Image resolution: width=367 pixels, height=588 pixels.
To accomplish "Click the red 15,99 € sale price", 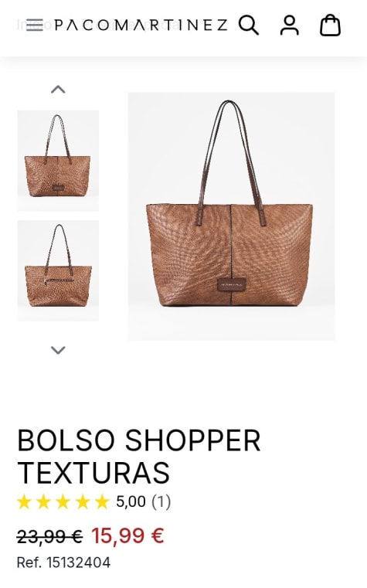I will click(127, 535).
